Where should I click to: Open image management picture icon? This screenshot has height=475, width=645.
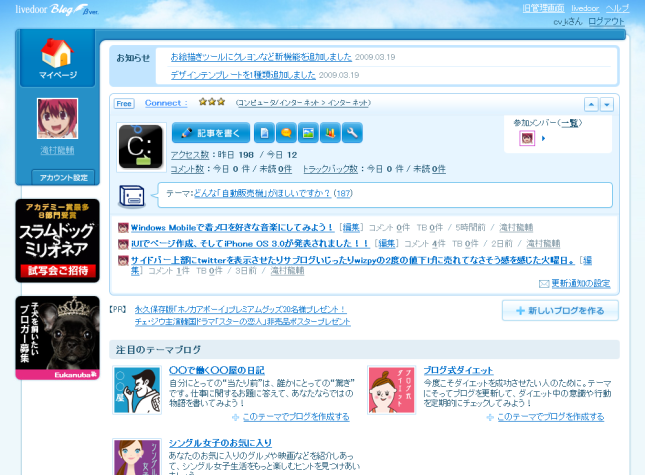[308, 133]
